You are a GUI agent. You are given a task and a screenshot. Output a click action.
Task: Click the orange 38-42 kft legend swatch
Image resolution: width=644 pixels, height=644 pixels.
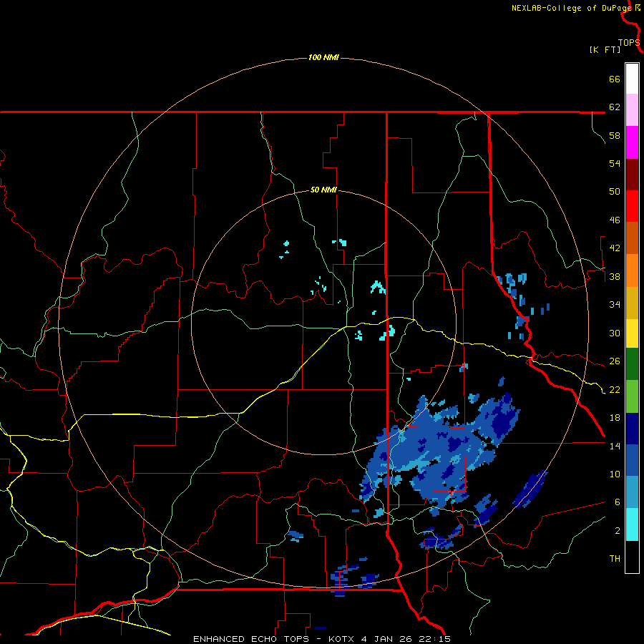[x=632, y=270]
